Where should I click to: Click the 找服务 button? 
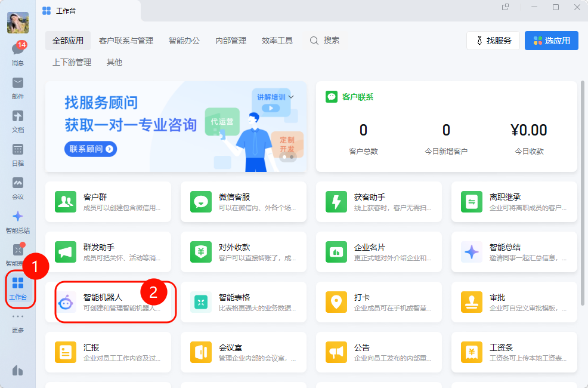coord(493,41)
